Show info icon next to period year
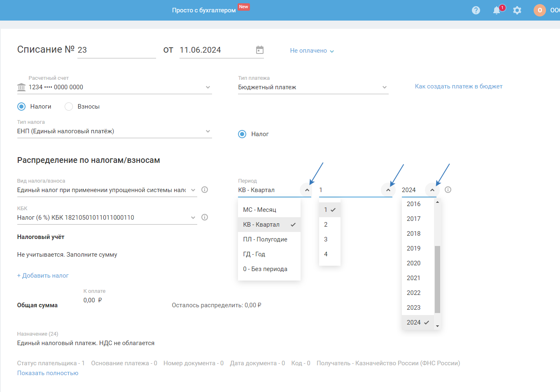Screen dimensions: 560x392 [448, 190]
